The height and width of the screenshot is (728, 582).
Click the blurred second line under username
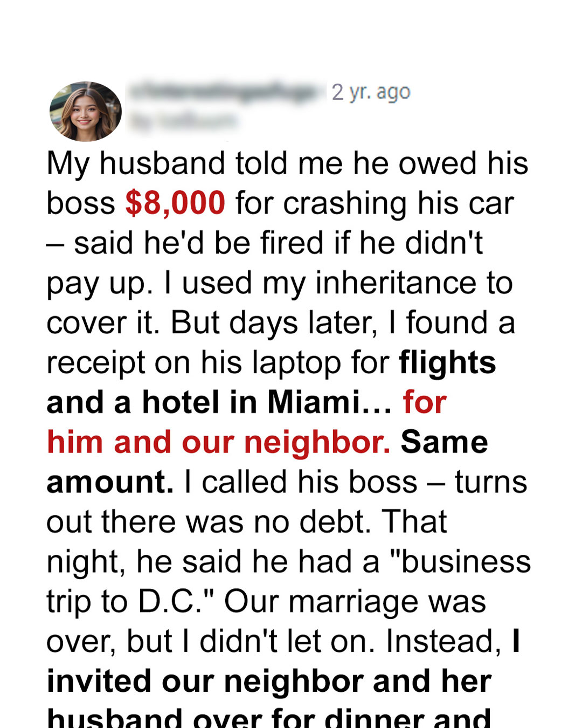click(183, 121)
